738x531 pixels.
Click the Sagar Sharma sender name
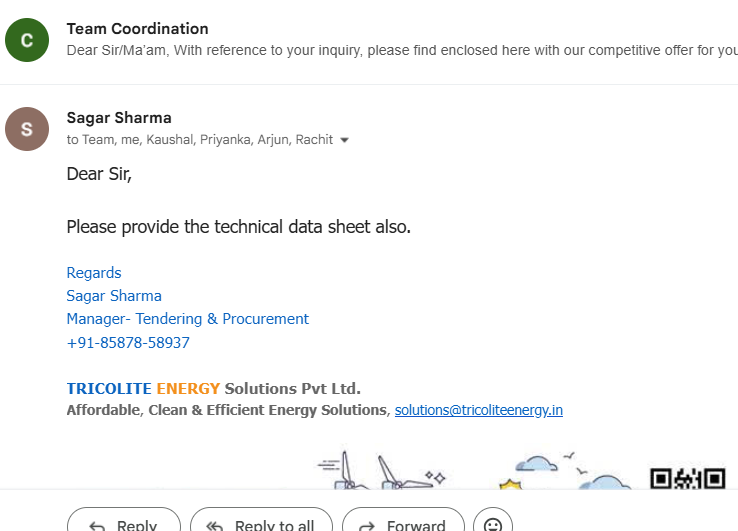[x=119, y=118]
